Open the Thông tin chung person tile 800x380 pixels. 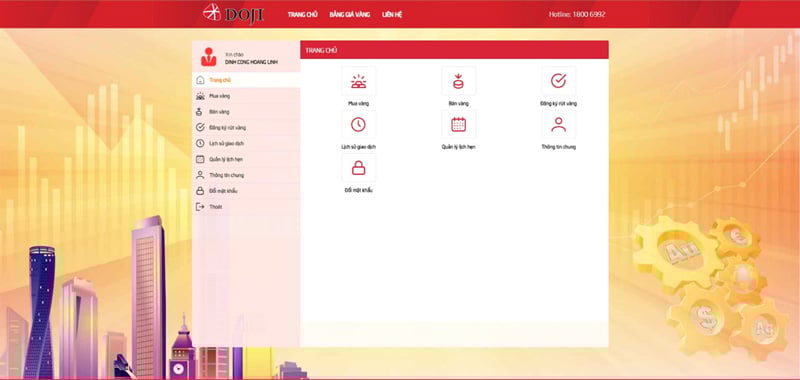coord(559,124)
